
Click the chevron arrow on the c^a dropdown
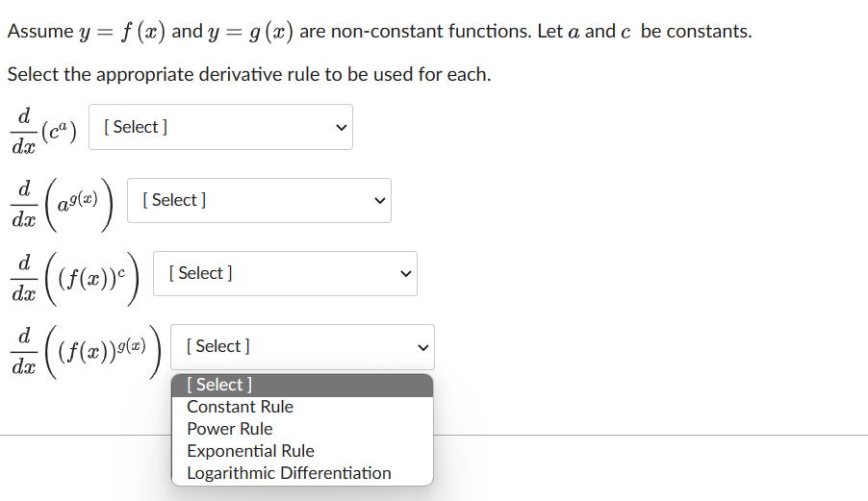pos(342,128)
